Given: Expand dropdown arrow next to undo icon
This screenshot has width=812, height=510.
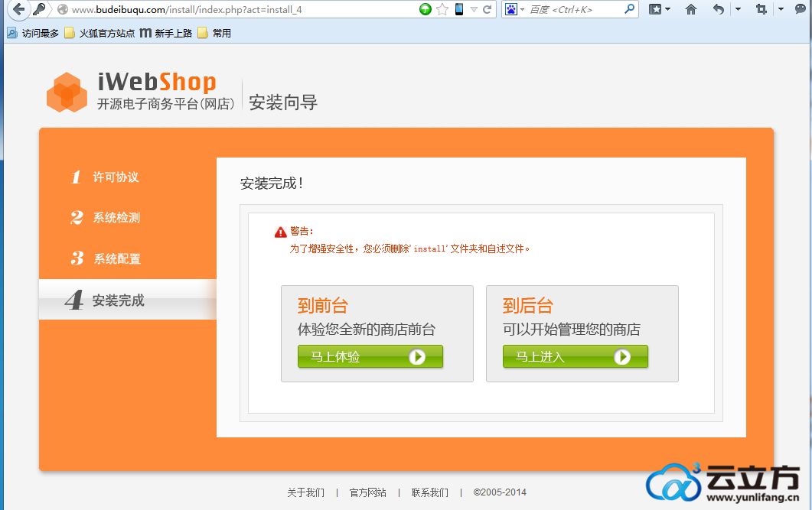Looking at the screenshot, I should point(738,9).
